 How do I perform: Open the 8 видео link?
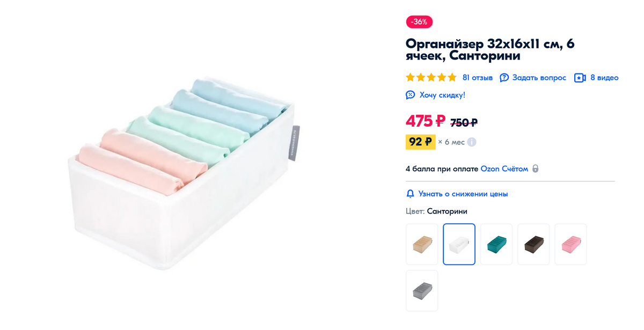tap(604, 78)
